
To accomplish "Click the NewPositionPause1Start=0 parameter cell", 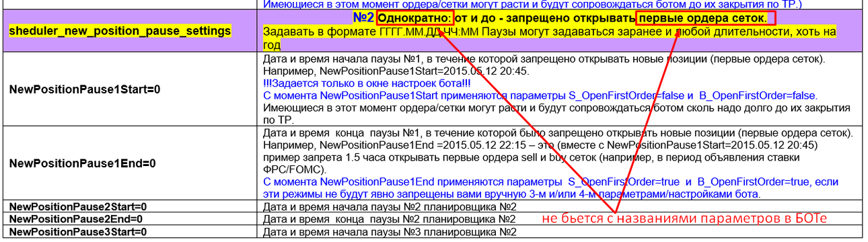I will click(131, 89).
